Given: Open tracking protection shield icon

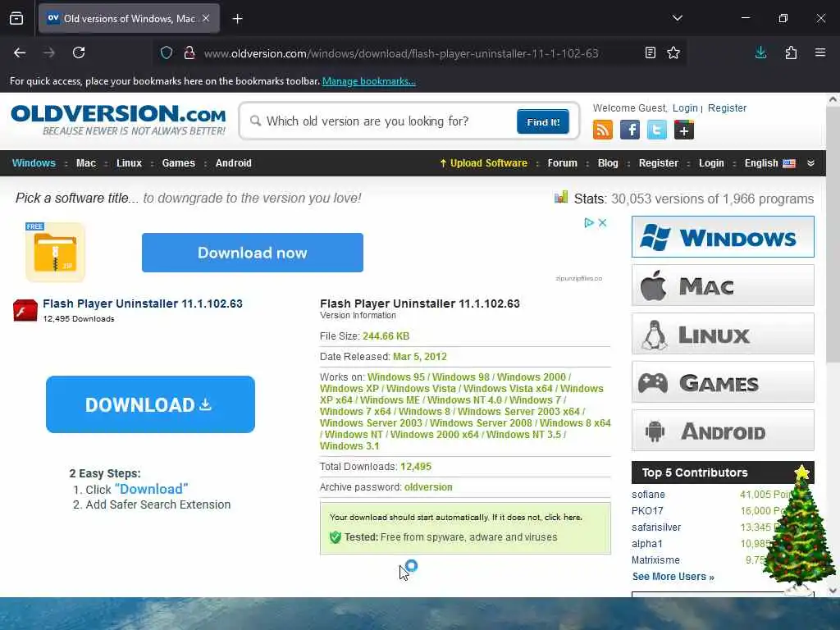Looking at the screenshot, I should coord(167,53).
